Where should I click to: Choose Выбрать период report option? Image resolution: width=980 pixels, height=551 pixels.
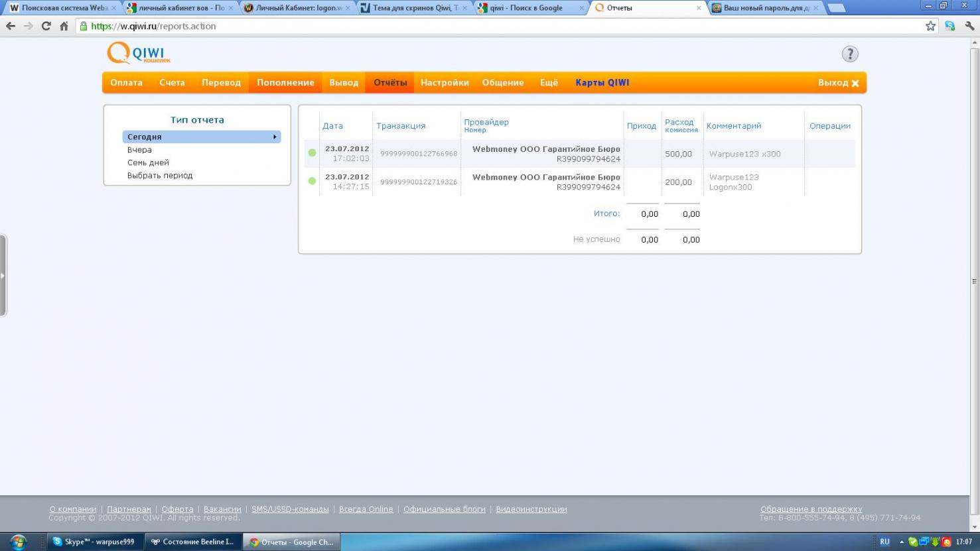pos(160,176)
